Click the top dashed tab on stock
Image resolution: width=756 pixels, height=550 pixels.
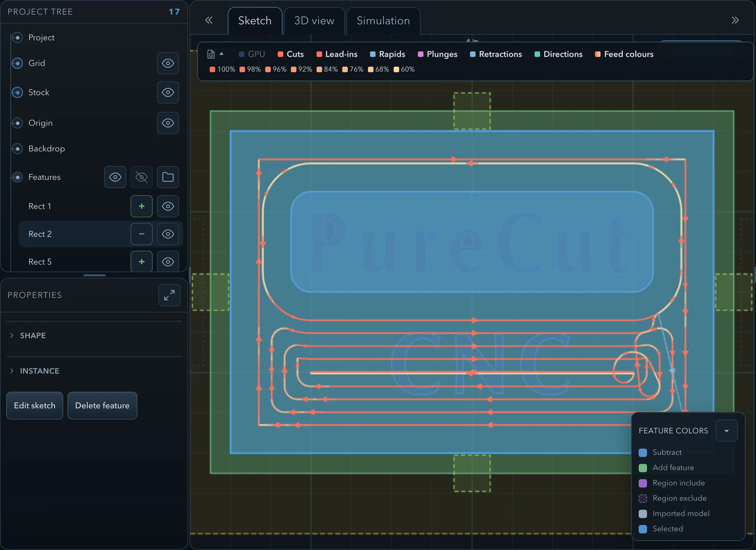point(472,111)
